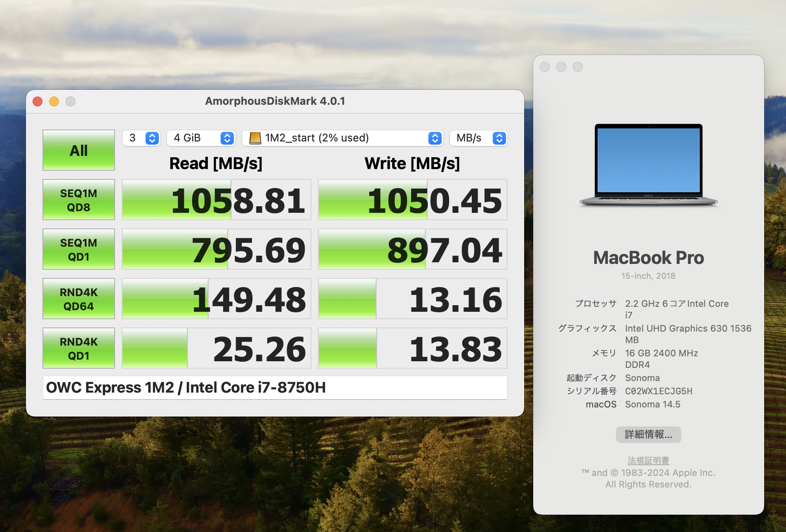Image resolution: width=786 pixels, height=532 pixels.
Task: Open the 法規証明書 link in About window
Action: 648,460
